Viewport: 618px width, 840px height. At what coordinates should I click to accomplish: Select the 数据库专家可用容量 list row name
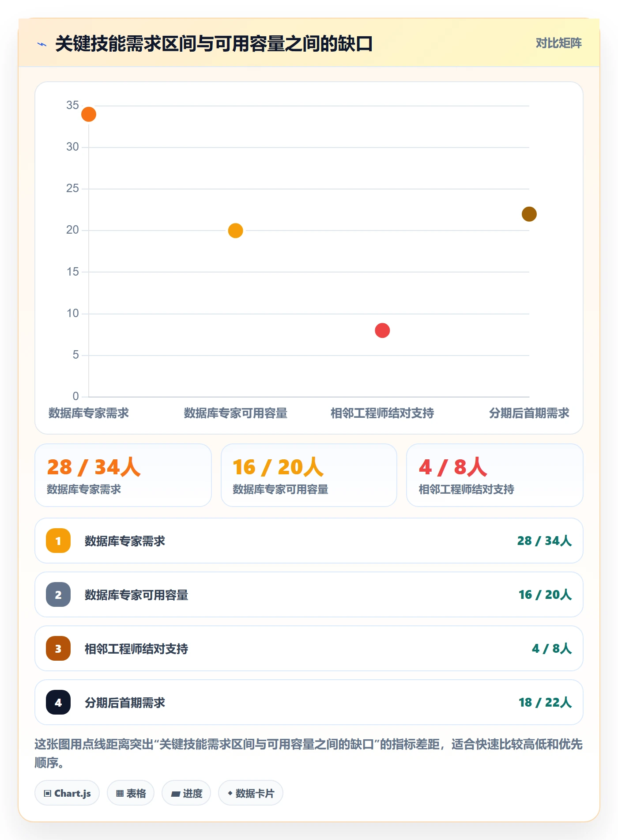pos(136,595)
